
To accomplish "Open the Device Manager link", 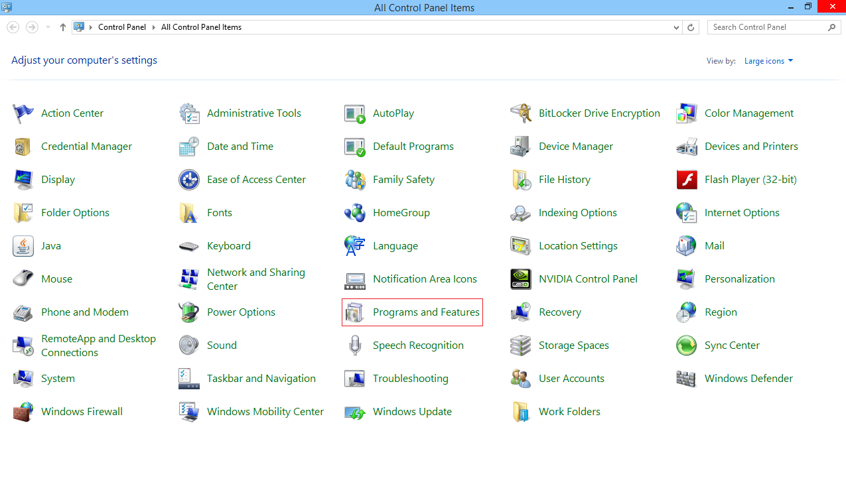I will (x=575, y=147).
